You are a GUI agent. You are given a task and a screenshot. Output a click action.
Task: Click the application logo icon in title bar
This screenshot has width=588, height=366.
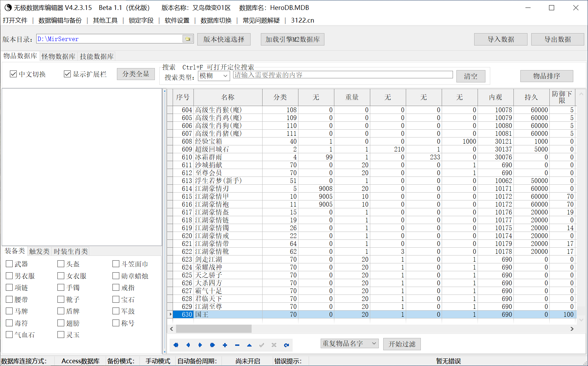click(8, 8)
